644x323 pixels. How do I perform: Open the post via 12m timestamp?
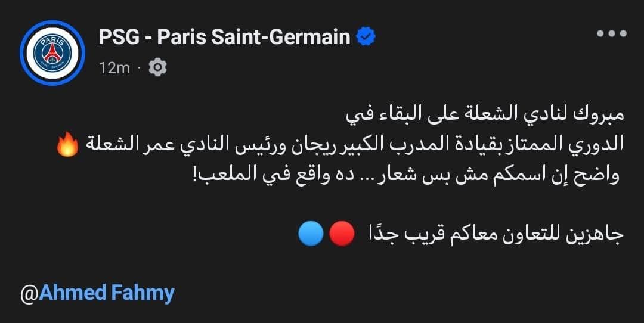[x=114, y=68]
